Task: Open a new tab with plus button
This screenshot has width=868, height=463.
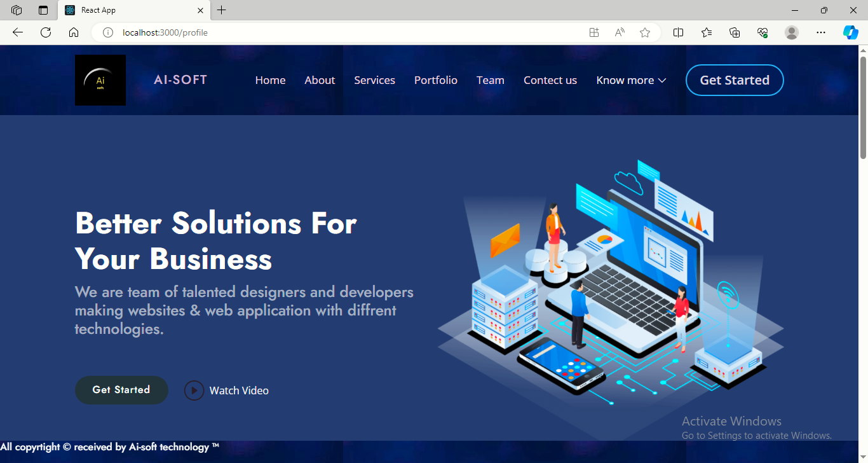Action: click(x=221, y=10)
